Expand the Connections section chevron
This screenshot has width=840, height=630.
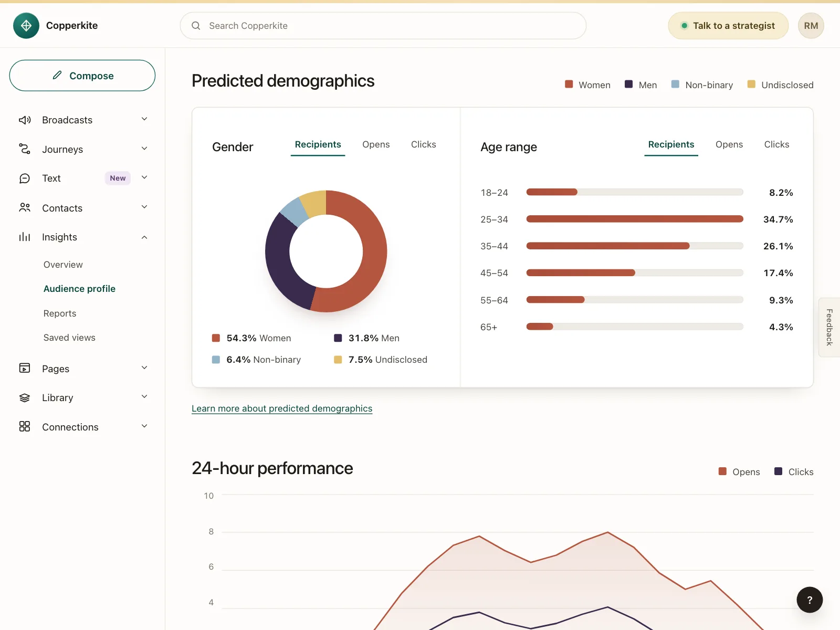coord(144,426)
